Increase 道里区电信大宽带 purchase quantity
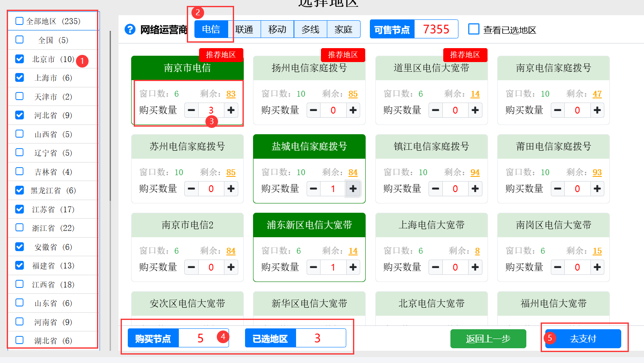644x363 pixels. (x=475, y=110)
